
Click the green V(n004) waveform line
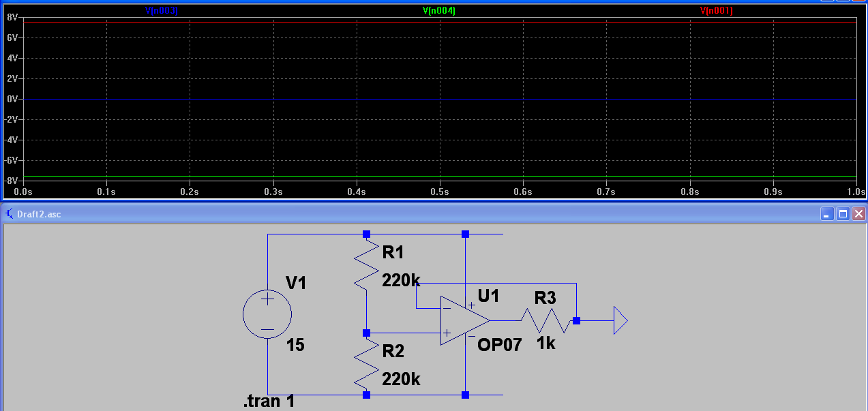(x=439, y=177)
